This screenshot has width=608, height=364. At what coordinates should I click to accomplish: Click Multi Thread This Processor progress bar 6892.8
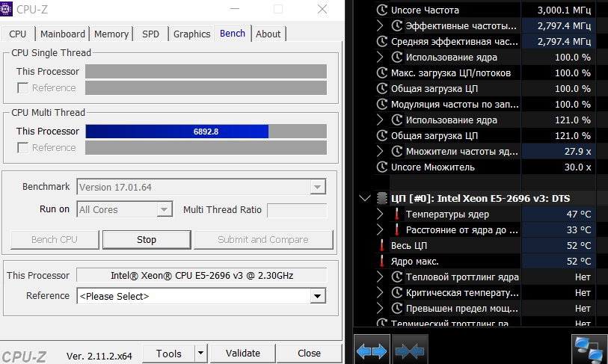tap(206, 132)
